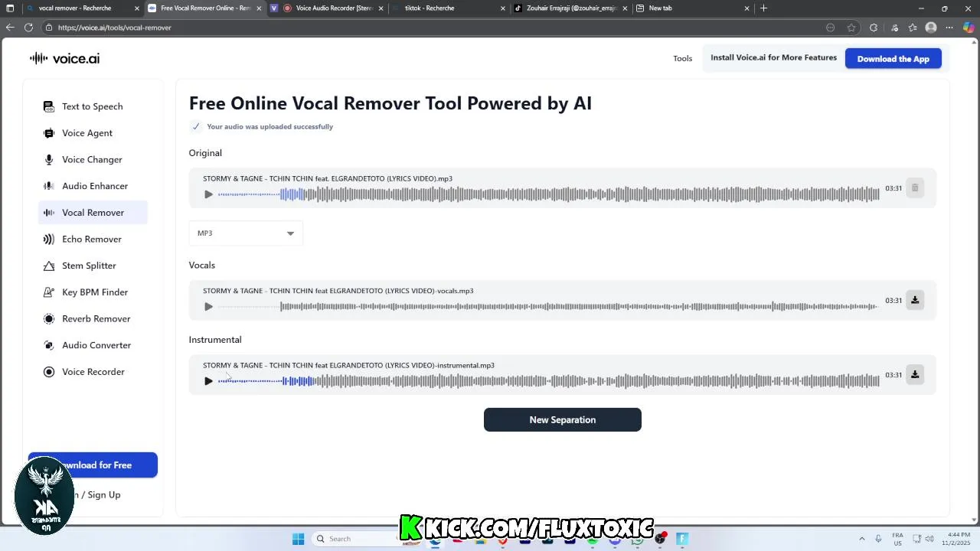Click the Sign Up link

click(104, 494)
